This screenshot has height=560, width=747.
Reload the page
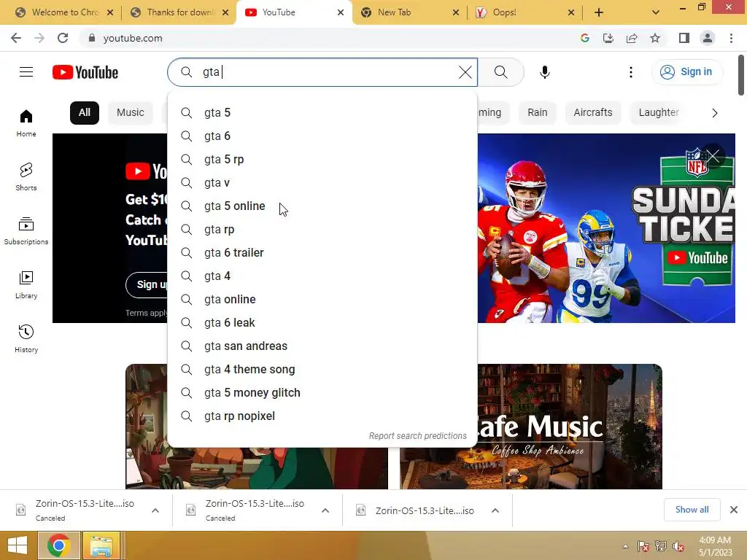[x=63, y=38]
